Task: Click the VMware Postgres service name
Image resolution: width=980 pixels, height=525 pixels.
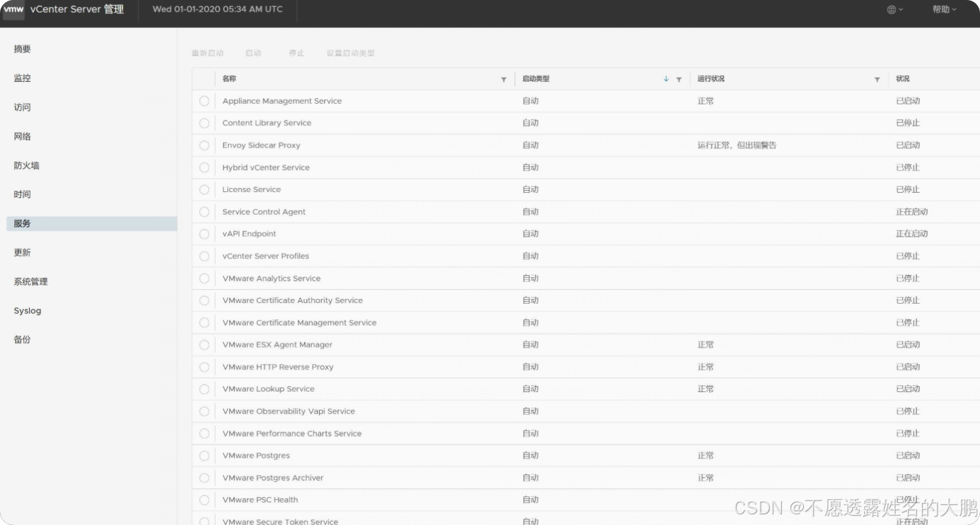Action: (256, 455)
